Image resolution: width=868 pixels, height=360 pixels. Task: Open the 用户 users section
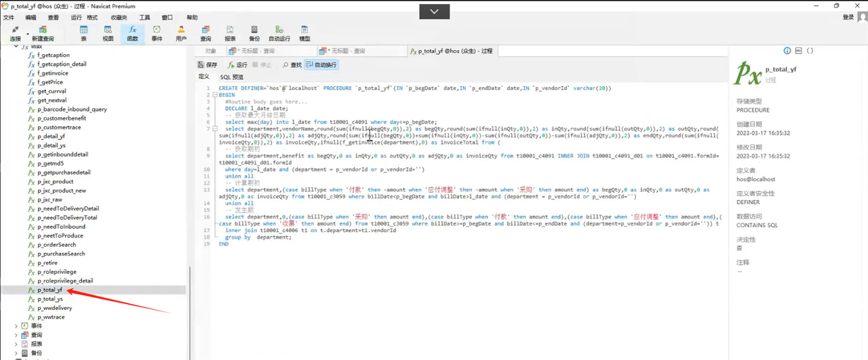pos(181,33)
